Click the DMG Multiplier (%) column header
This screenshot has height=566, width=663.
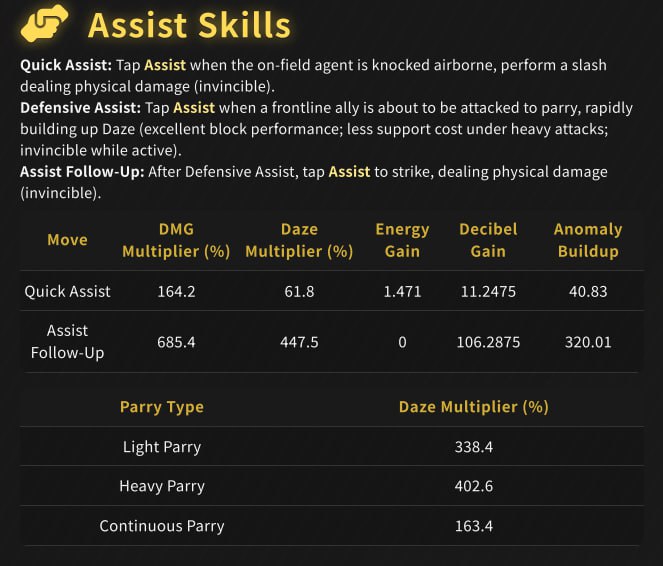(x=176, y=240)
